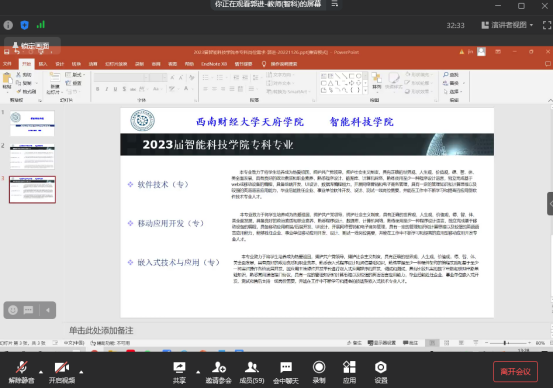The height and width of the screenshot is (388, 554).
Task: Click the meeting info icon
Action: pos(8,25)
